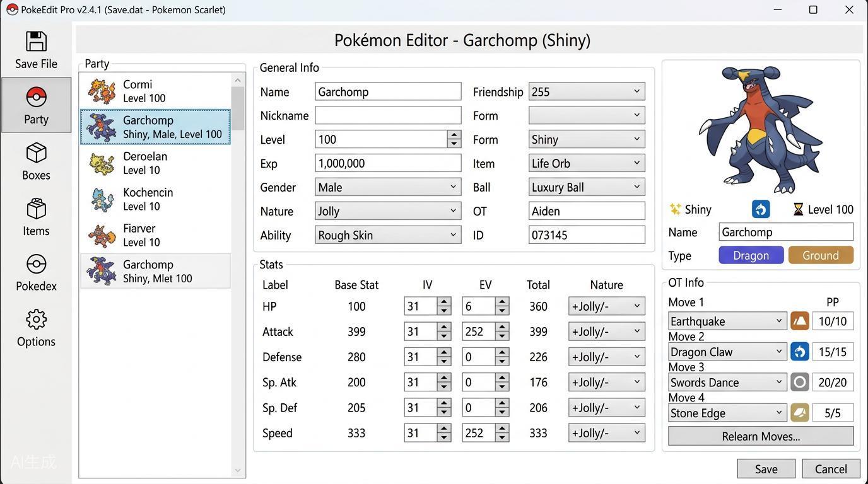Select Deroelan Level 10 party entry
The height and width of the screenshot is (484, 868).
tap(155, 163)
